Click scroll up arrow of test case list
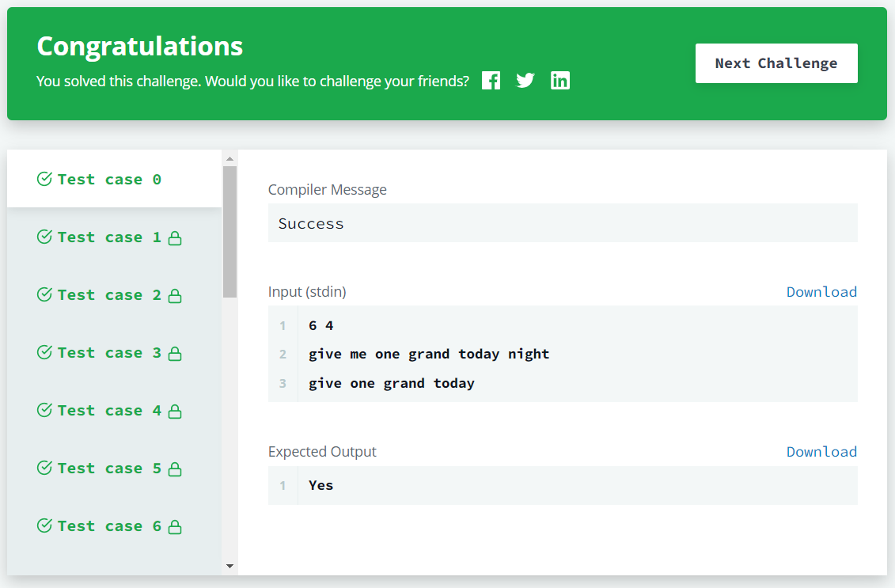 pos(229,159)
